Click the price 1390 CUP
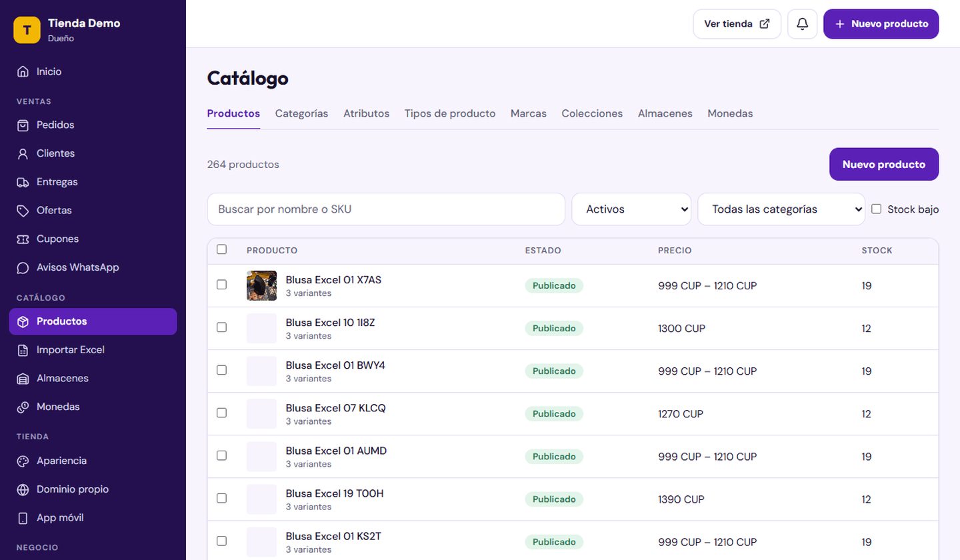 pyautogui.click(x=681, y=499)
